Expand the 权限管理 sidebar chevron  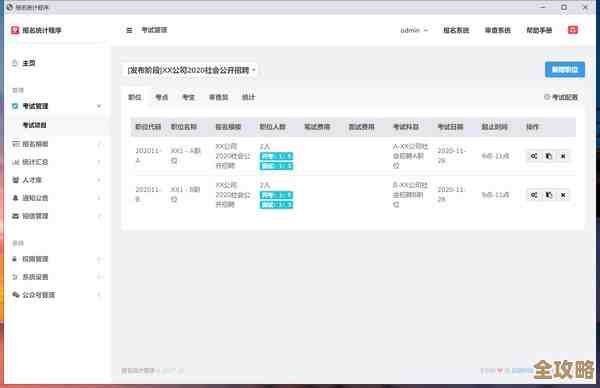[x=99, y=259]
